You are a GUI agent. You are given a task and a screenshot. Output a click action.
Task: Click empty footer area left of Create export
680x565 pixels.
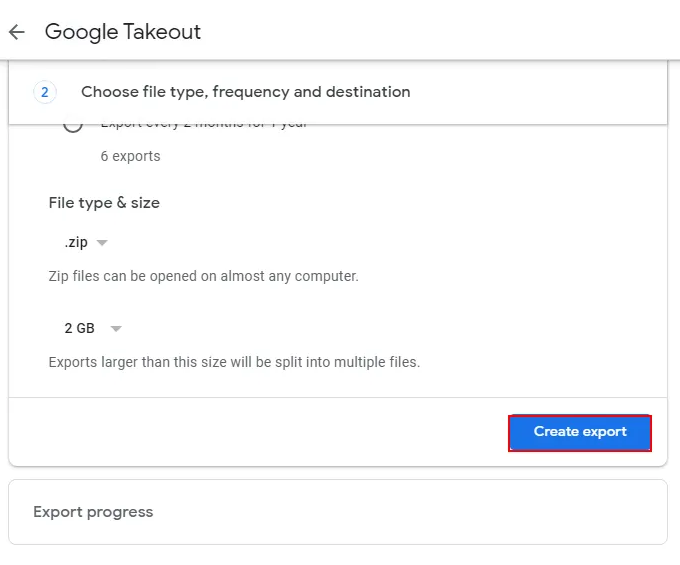250,432
